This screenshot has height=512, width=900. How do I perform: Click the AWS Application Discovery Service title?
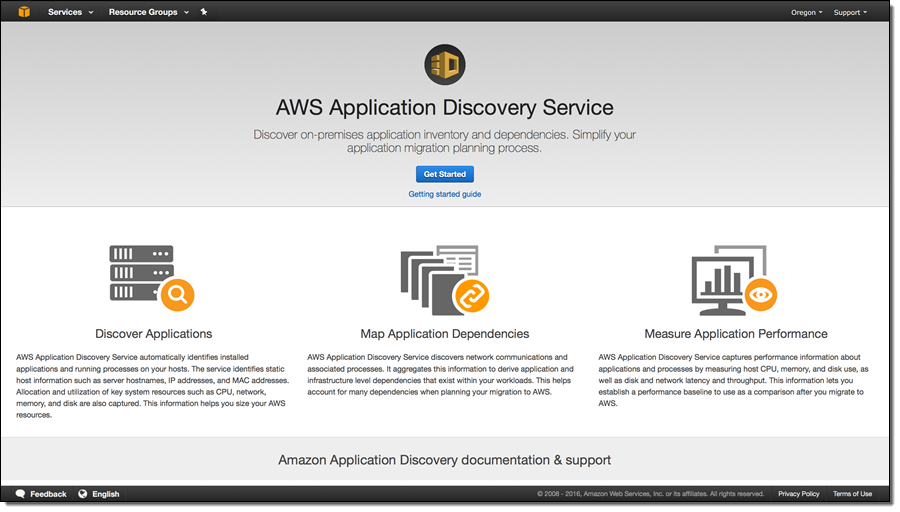coord(445,107)
